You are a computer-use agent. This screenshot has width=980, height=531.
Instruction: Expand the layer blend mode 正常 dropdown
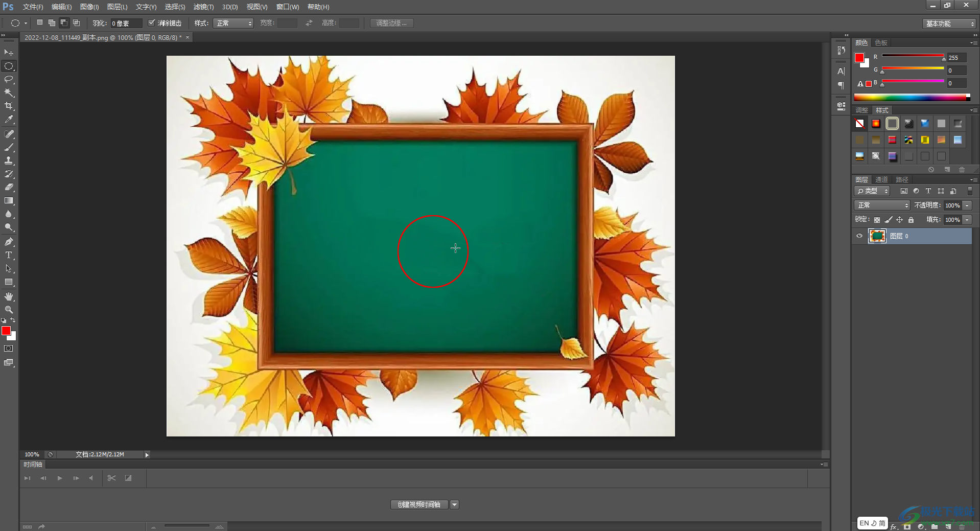click(882, 205)
